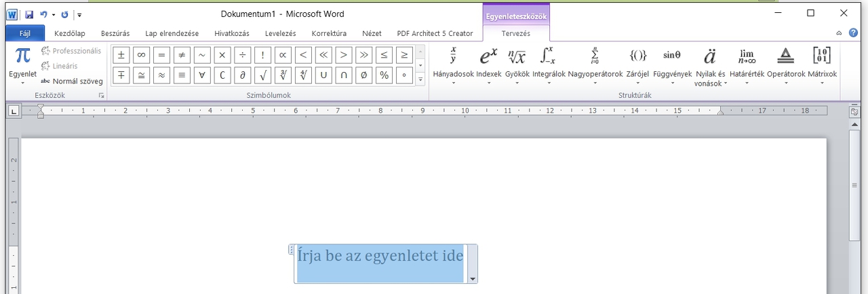868x294 pixels.
Task: Open the Eszközök dialog launcher
Action: tap(102, 96)
